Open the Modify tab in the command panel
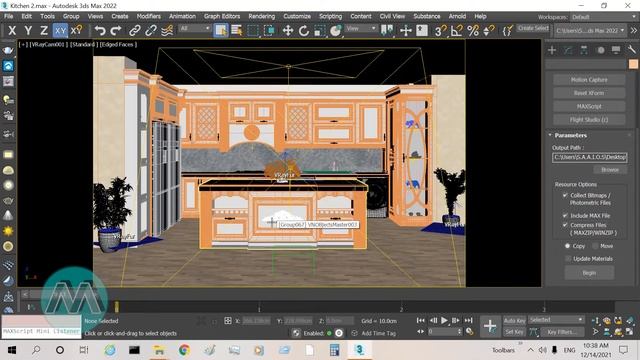Viewport: 640px width, 360px height. click(x=568, y=50)
